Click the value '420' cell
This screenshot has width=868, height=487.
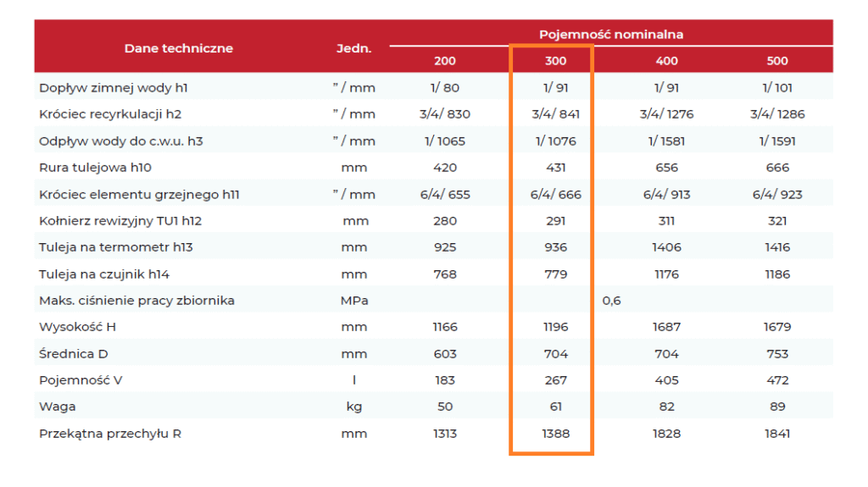pyautogui.click(x=445, y=167)
